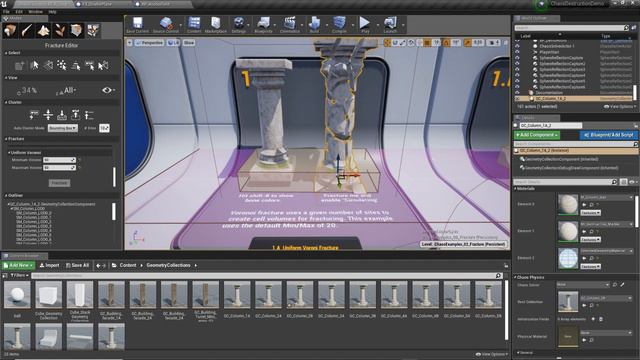Viewport: 640px width, 360px height.
Task: Start Play in the main toolbar
Action: pos(365,25)
